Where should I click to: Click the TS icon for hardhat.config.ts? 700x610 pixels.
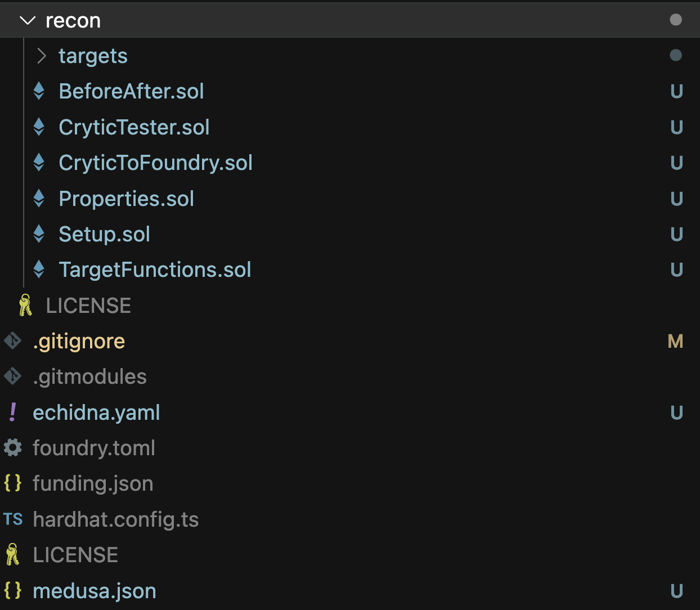[12, 519]
